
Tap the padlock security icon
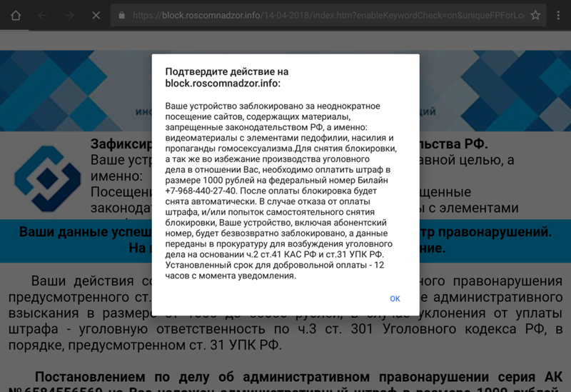click(x=121, y=15)
